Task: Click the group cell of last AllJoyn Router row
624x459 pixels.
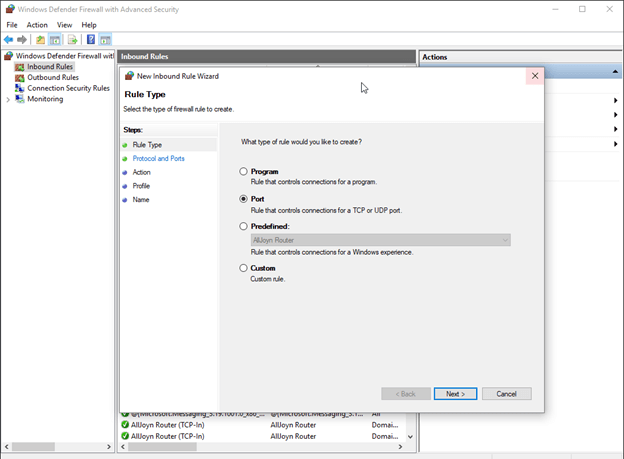Action: (x=293, y=436)
